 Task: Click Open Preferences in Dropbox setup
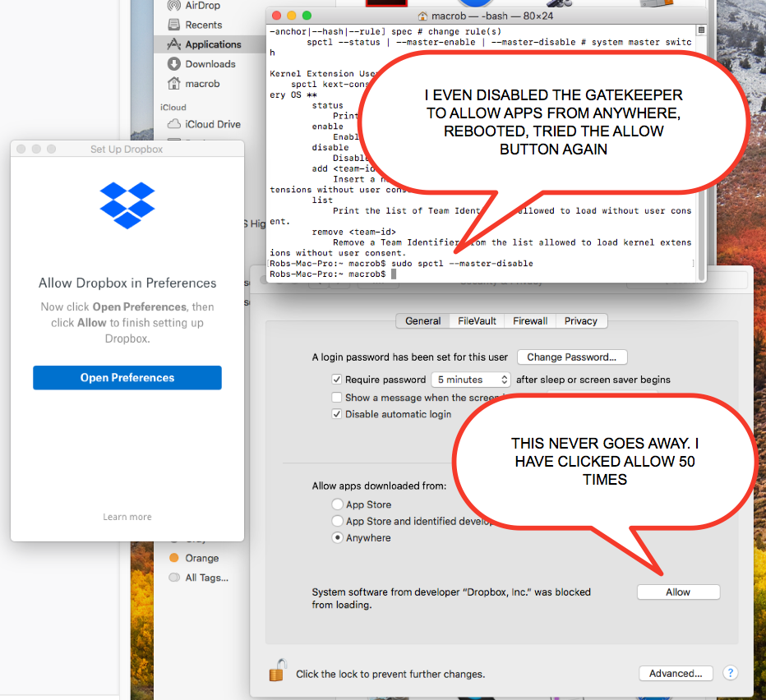[127, 378]
